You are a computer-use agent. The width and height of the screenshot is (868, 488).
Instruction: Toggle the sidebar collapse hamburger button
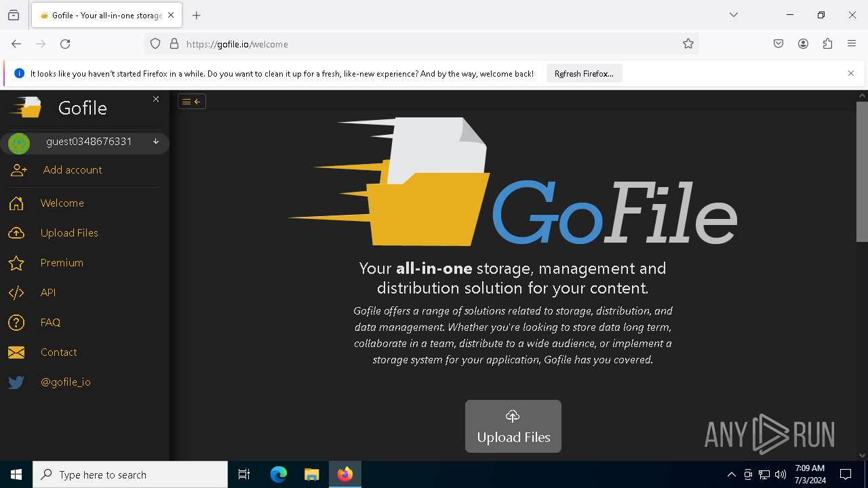point(192,102)
